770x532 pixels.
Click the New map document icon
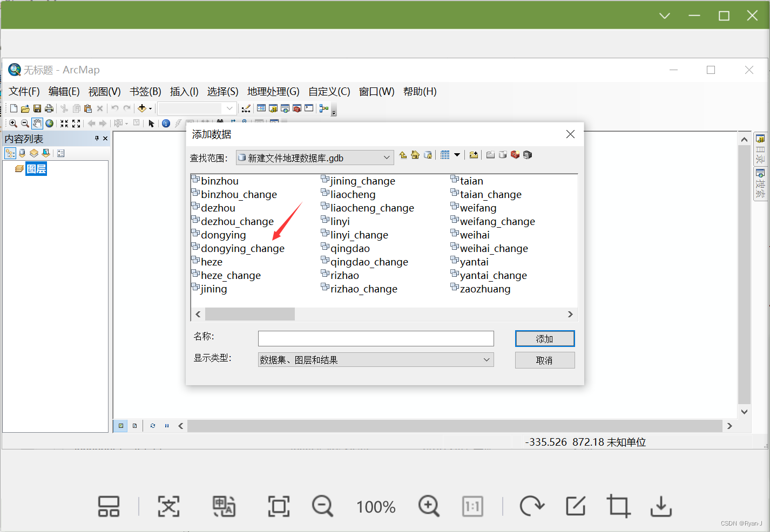(13, 108)
